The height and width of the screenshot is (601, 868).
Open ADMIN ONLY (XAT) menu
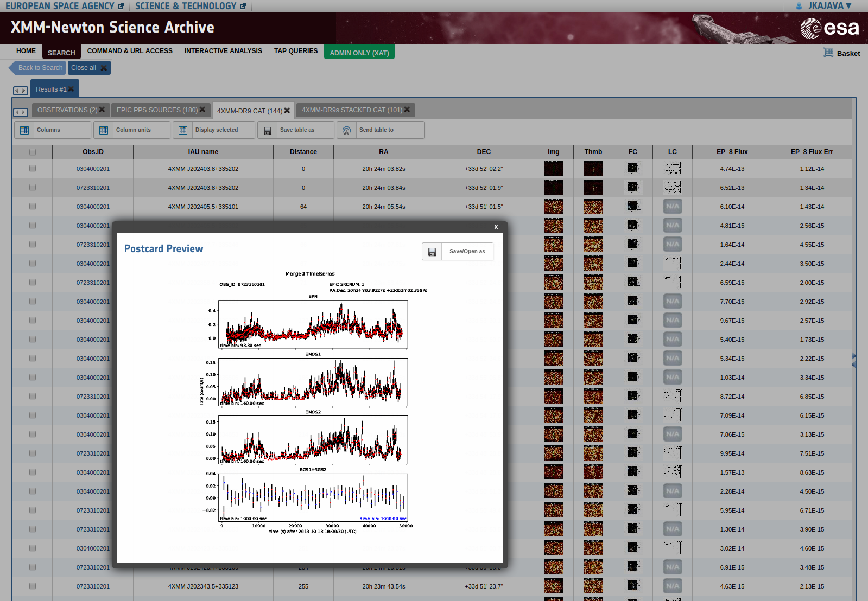(359, 53)
